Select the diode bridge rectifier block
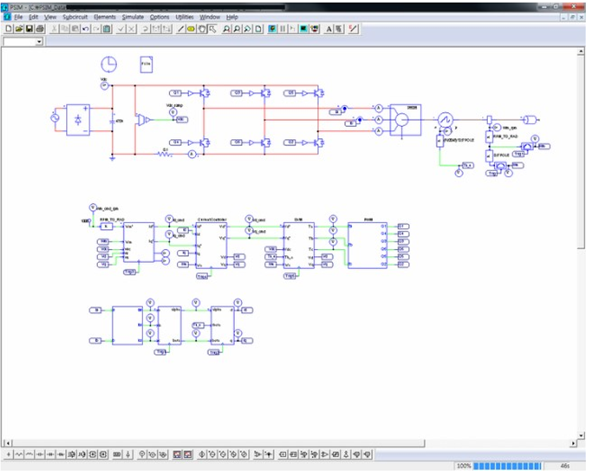 78,120
